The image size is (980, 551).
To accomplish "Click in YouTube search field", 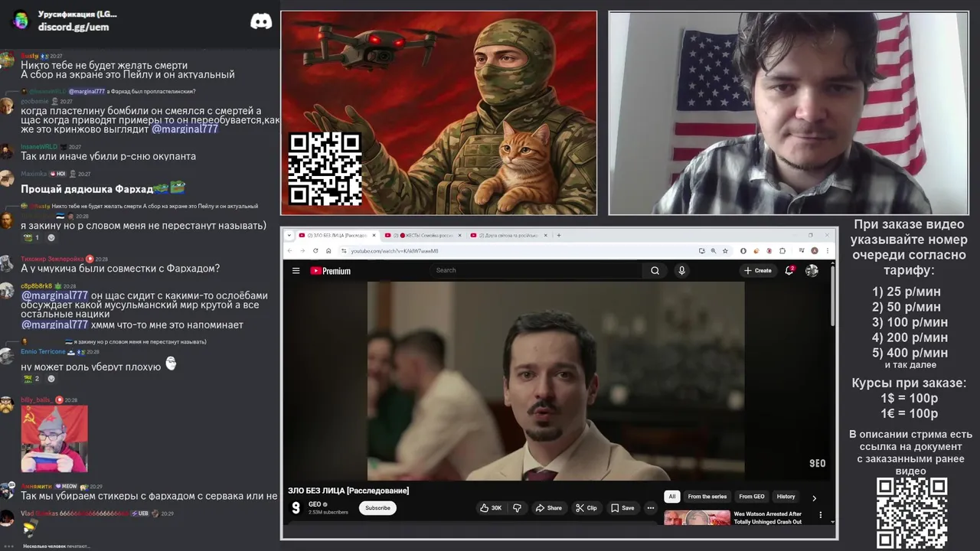I will tap(536, 270).
